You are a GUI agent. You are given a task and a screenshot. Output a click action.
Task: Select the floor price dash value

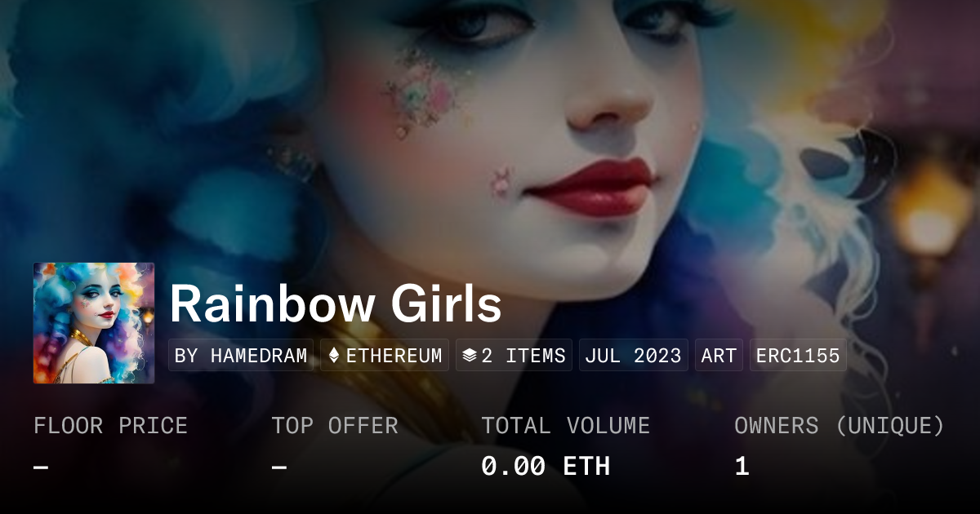(x=41, y=467)
